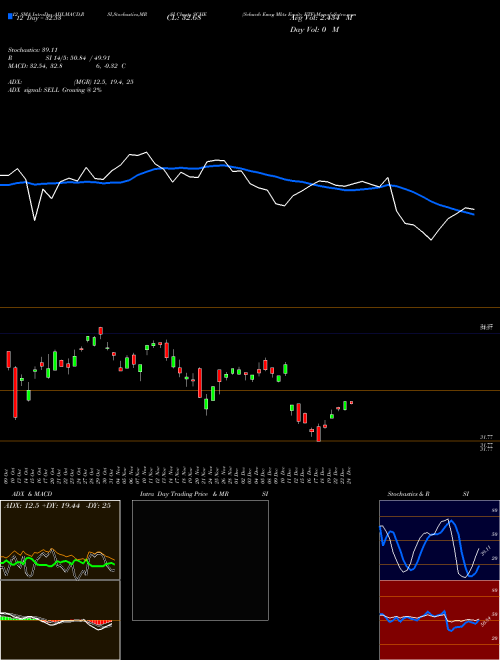The width and height of the screenshot is (500, 660).
Task: Click the highest red candle at chart peak
Action: pyautogui.click(x=101, y=331)
